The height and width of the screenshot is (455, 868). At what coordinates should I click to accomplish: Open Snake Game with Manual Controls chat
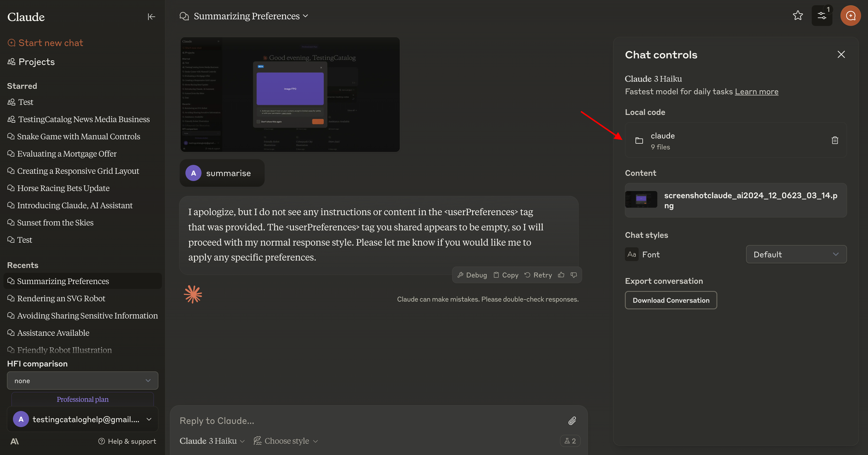[74, 136]
